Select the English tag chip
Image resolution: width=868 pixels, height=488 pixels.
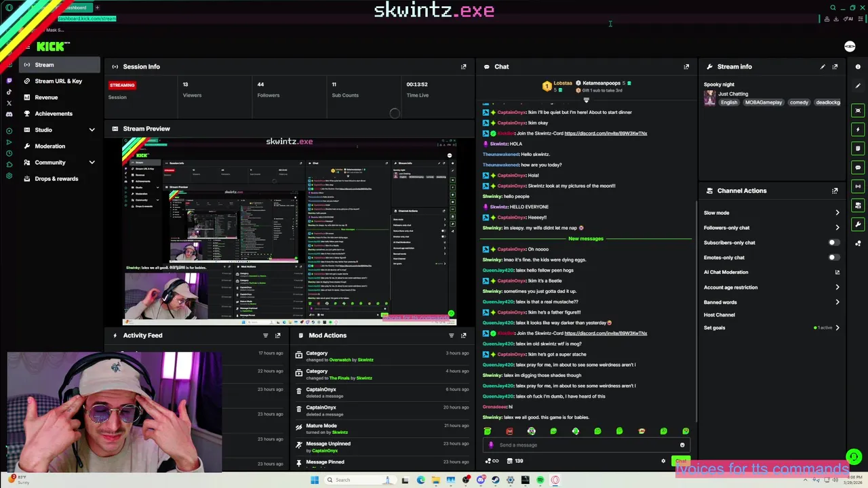tap(729, 102)
